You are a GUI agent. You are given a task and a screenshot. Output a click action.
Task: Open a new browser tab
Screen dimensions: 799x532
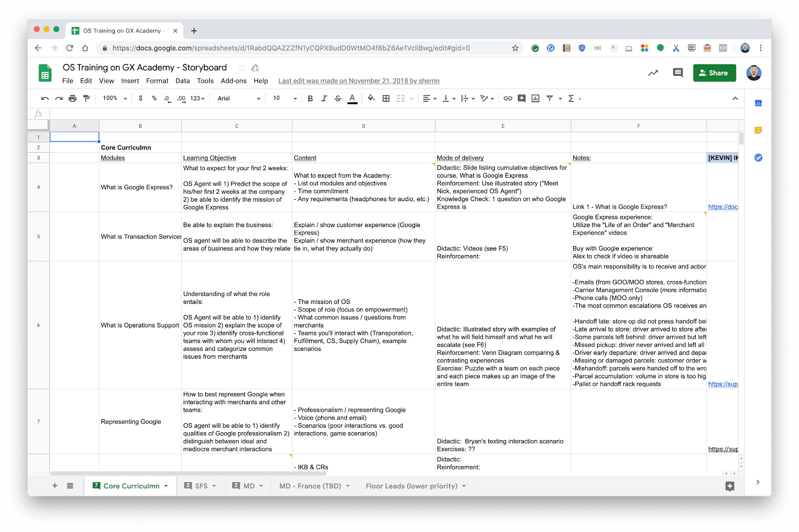194,31
